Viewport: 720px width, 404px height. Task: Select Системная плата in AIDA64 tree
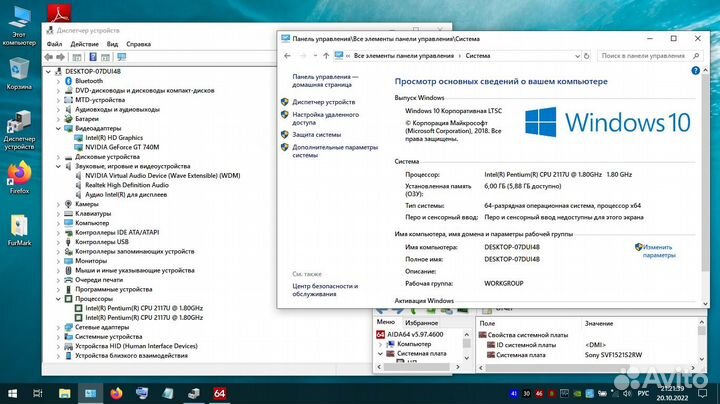(422, 354)
